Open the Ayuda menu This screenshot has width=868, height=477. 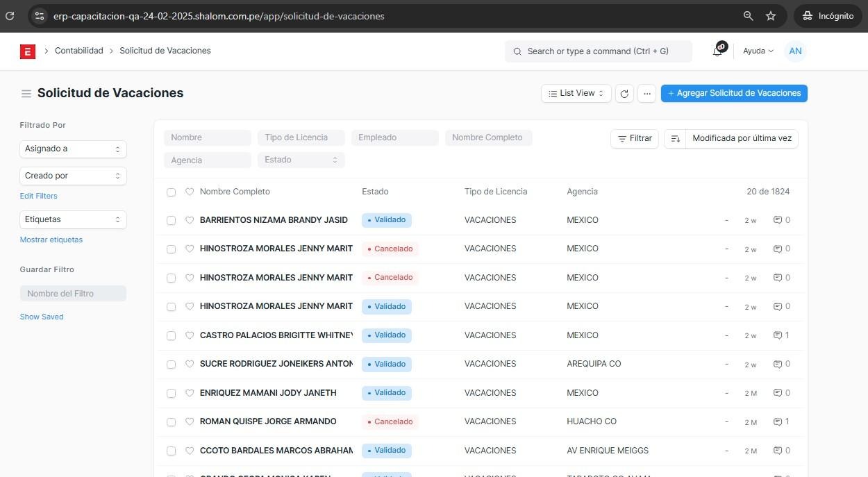tap(758, 51)
